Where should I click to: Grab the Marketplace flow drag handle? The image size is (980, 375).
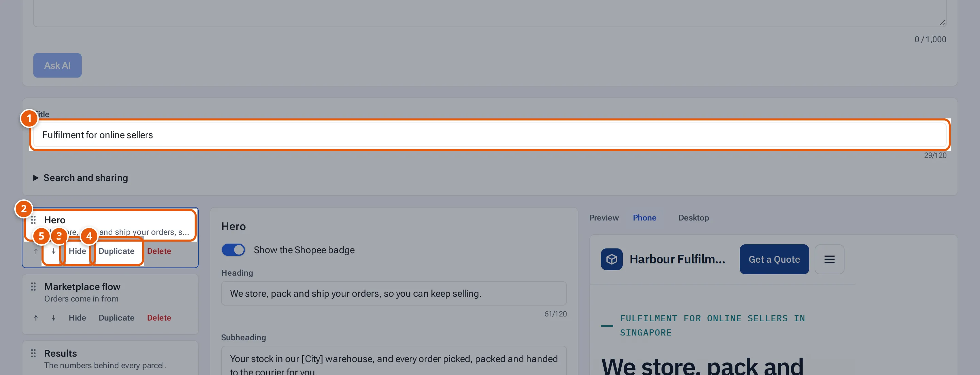(x=33, y=287)
